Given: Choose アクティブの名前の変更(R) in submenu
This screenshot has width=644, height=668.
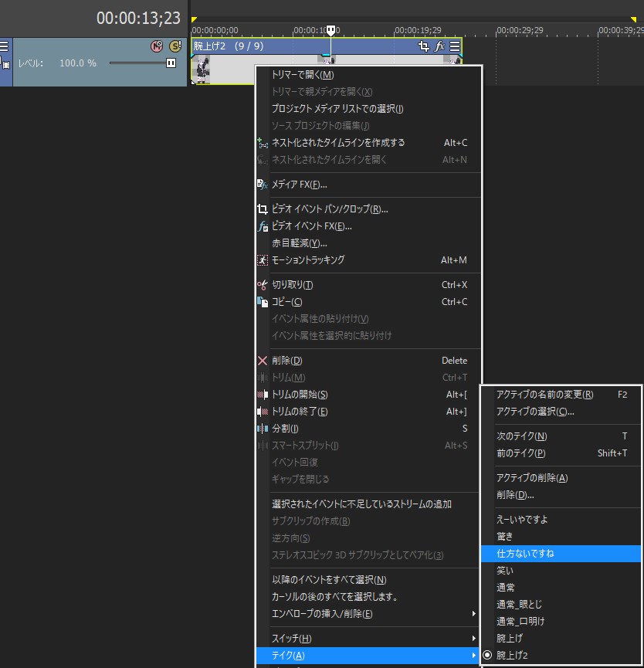Looking at the screenshot, I should click(561, 395).
